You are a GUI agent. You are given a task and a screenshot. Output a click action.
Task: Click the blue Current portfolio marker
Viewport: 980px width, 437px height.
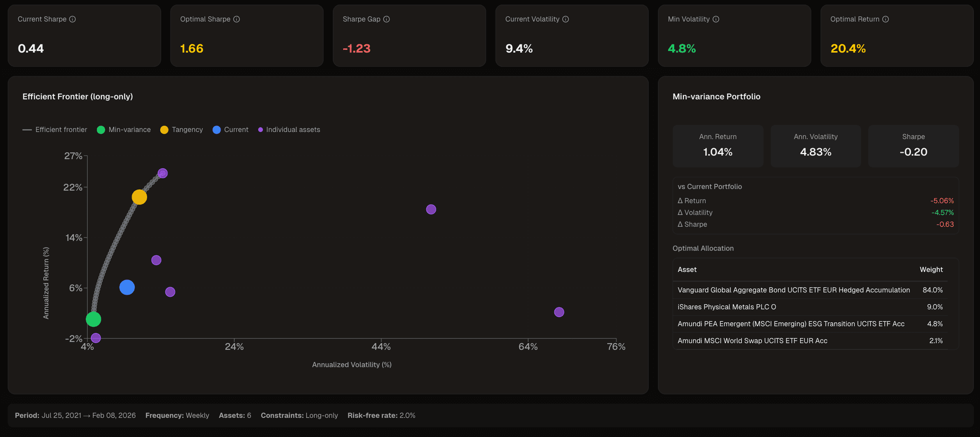tap(127, 288)
